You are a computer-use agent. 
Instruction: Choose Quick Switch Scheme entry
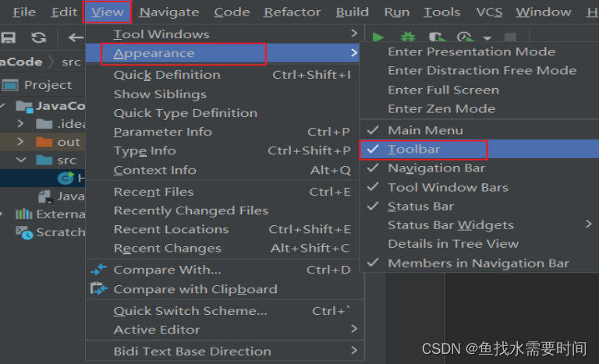click(223, 311)
